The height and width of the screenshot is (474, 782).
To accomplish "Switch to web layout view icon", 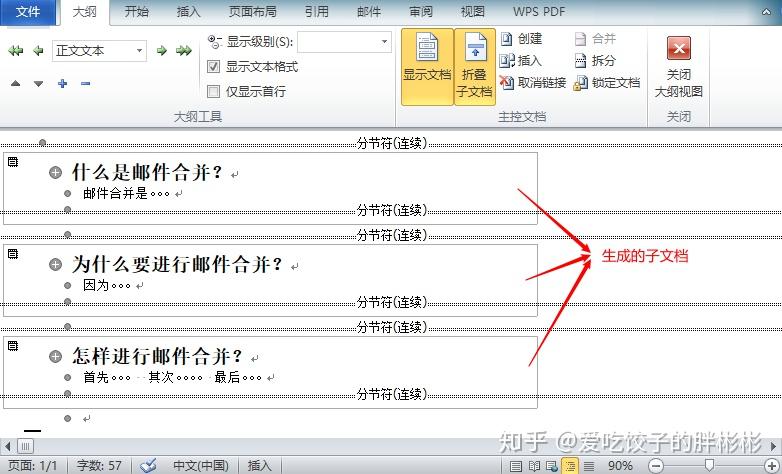I will tap(552, 466).
